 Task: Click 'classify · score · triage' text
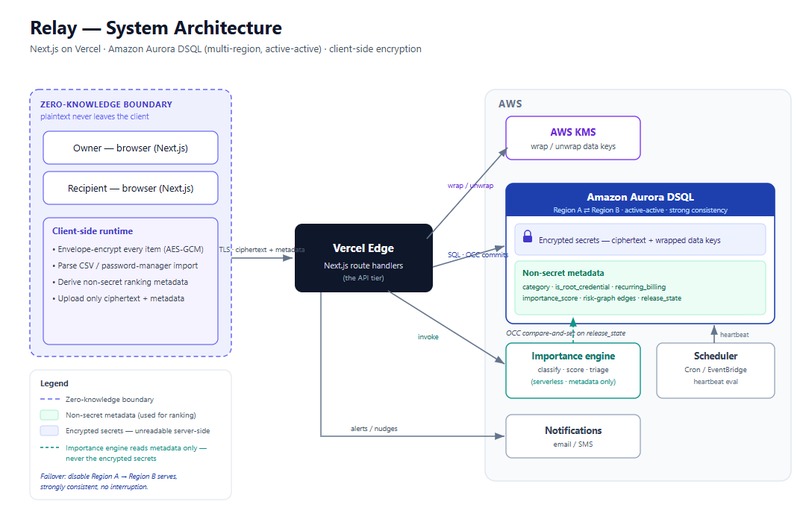click(573, 370)
